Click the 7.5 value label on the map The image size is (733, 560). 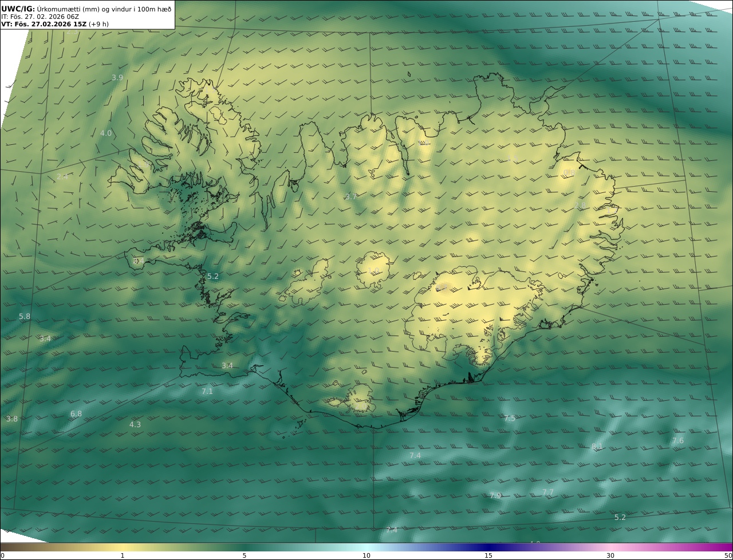[510, 418]
